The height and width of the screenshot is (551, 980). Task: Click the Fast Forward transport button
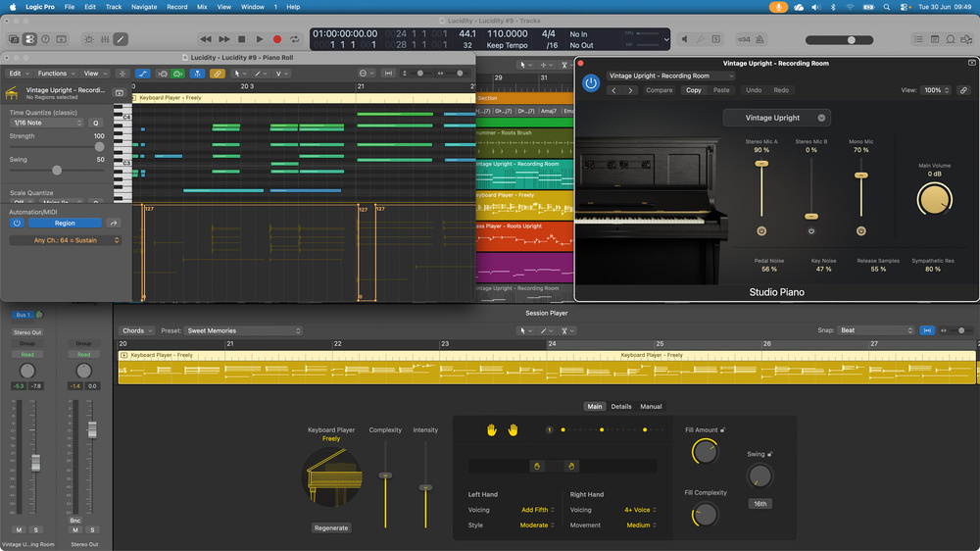pos(223,39)
